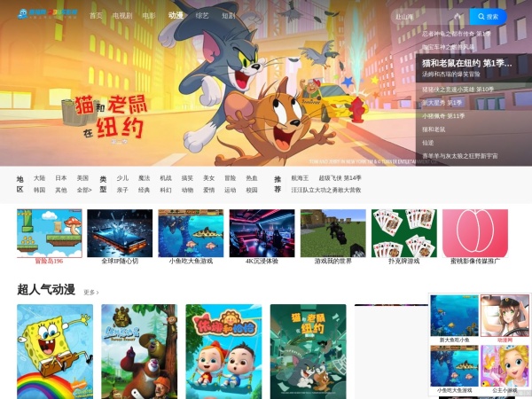Viewport: 532px width, 399px height.
Task: Filter by region 日本
Action: 61,177
